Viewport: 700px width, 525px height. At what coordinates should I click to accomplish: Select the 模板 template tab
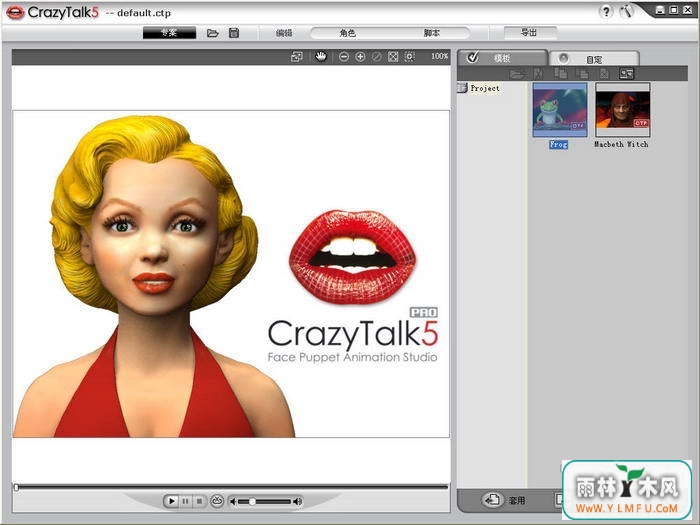502,58
